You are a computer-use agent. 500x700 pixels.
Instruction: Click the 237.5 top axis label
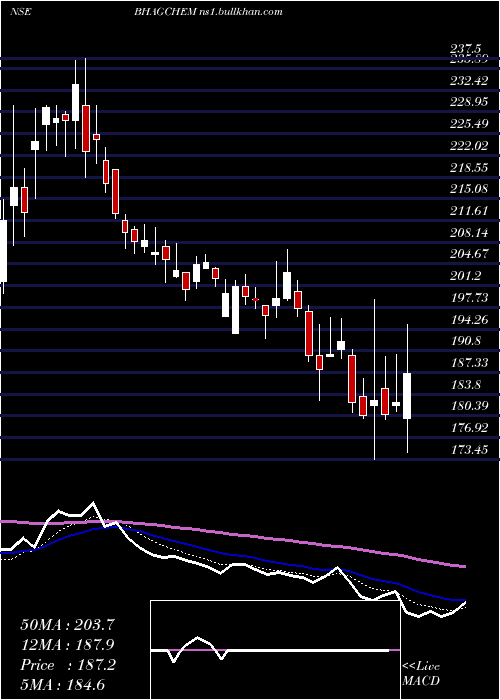tap(466, 48)
